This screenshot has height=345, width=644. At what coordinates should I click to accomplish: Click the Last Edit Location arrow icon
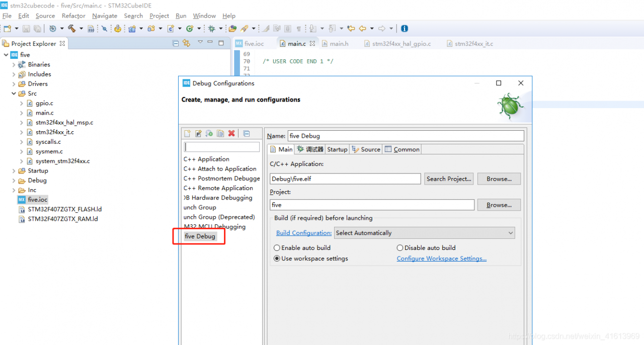tap(351, 29)
